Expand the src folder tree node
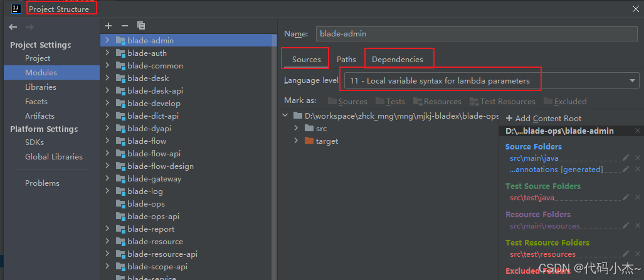The width and height of the screenshot is (644, 280). click(x=296, y=128)
